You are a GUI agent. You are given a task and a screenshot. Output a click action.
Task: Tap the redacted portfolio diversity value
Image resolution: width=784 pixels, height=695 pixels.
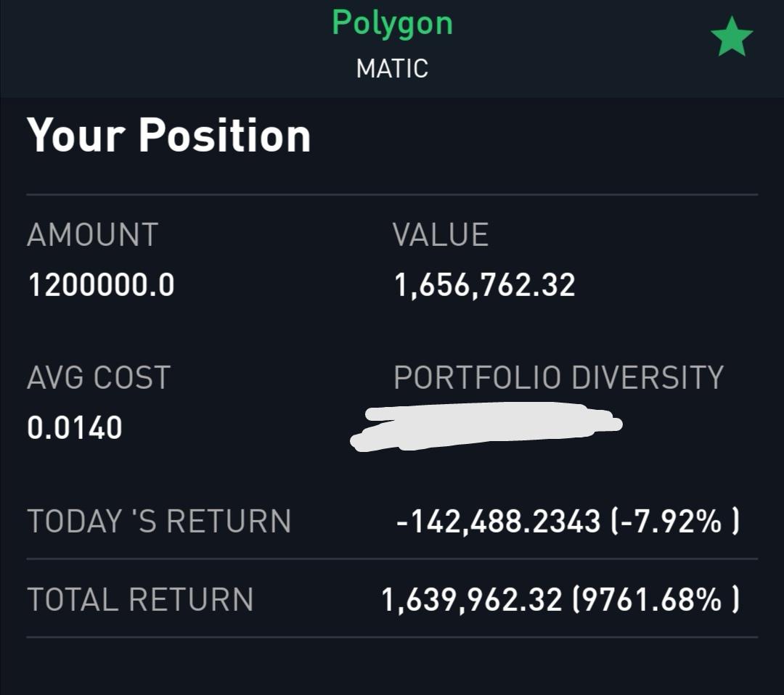(x=485, y=426)
